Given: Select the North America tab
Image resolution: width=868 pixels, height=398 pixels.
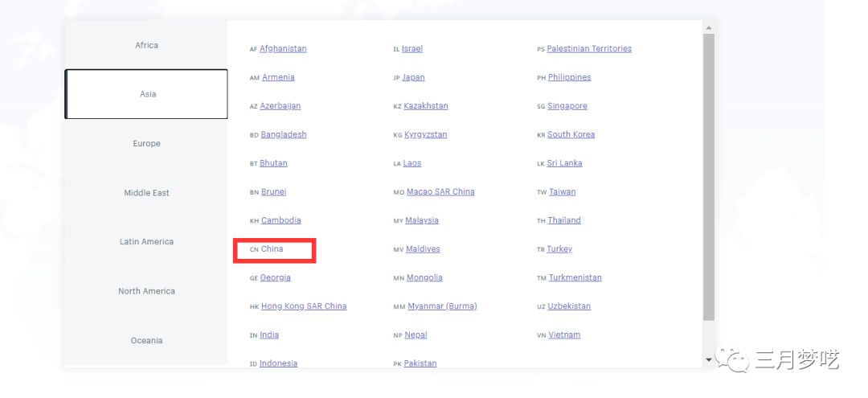Looking at the screenshot, I should [x=146, y=291].
